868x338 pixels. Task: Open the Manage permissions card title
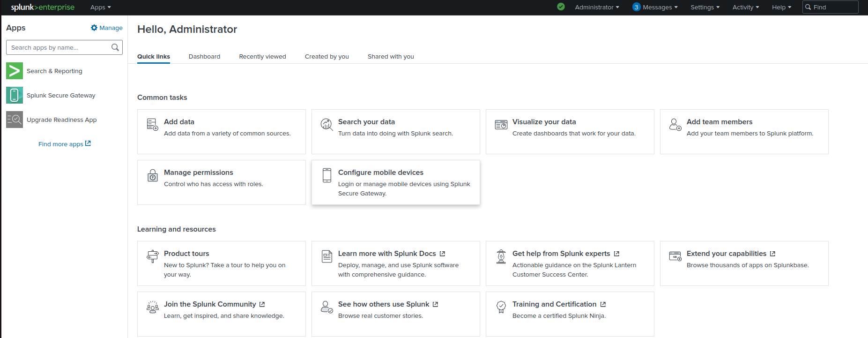(x=199, y=173)
